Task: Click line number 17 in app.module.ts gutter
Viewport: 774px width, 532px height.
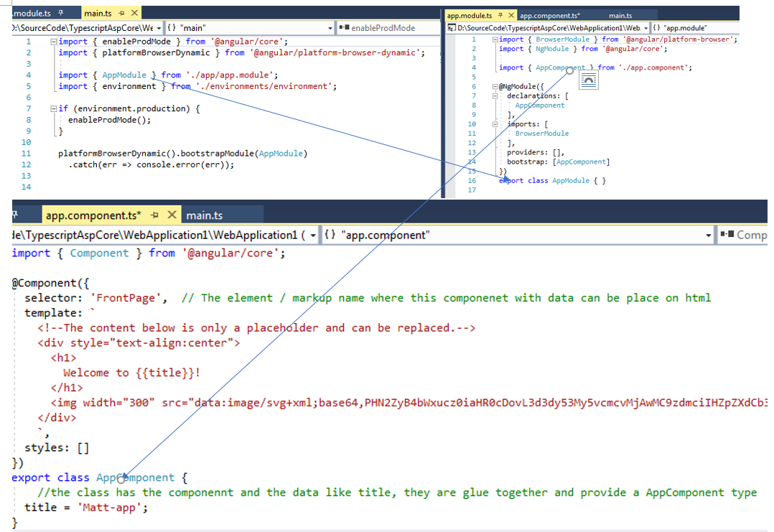Action: pos(472,190)
